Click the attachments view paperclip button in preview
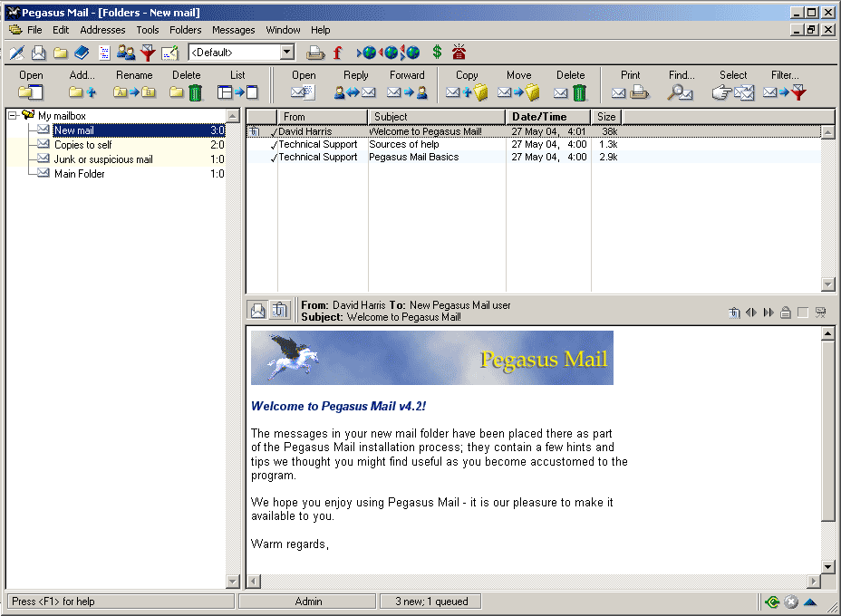Screen dimensions: 841x616 pyautogui.click(x=280, y=311)
